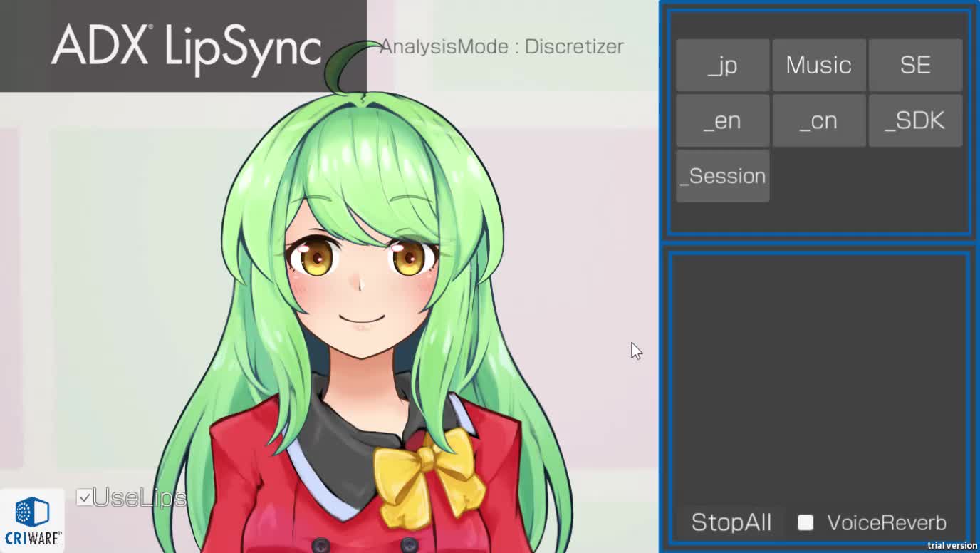Open the Music category

click(819, 66)
